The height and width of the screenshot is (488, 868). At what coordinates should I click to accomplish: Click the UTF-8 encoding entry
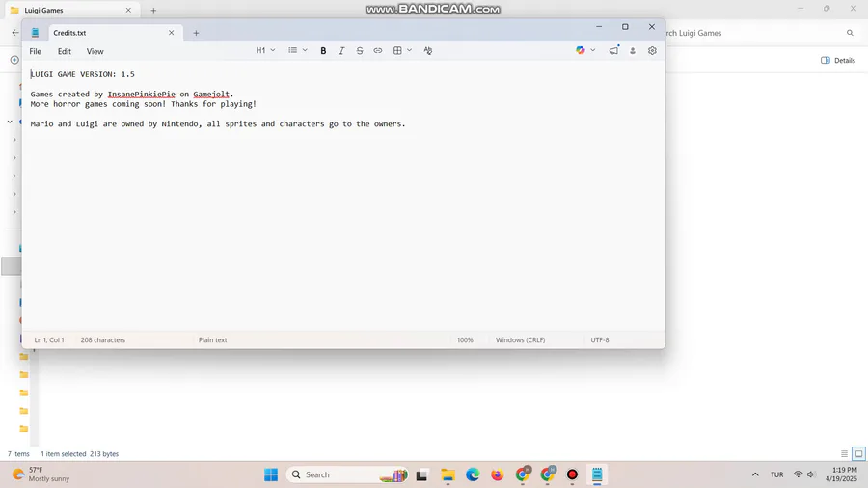click(600, 340)
